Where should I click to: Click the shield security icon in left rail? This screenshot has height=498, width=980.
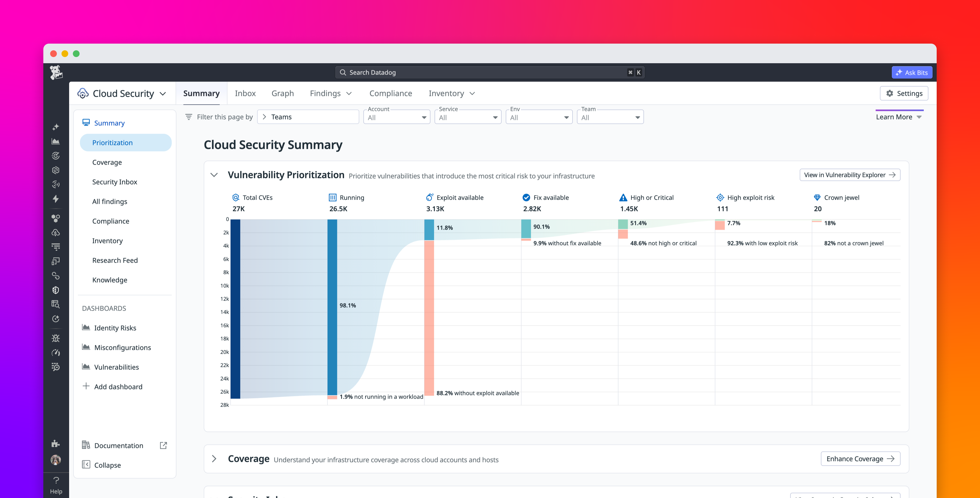point(55,290)
